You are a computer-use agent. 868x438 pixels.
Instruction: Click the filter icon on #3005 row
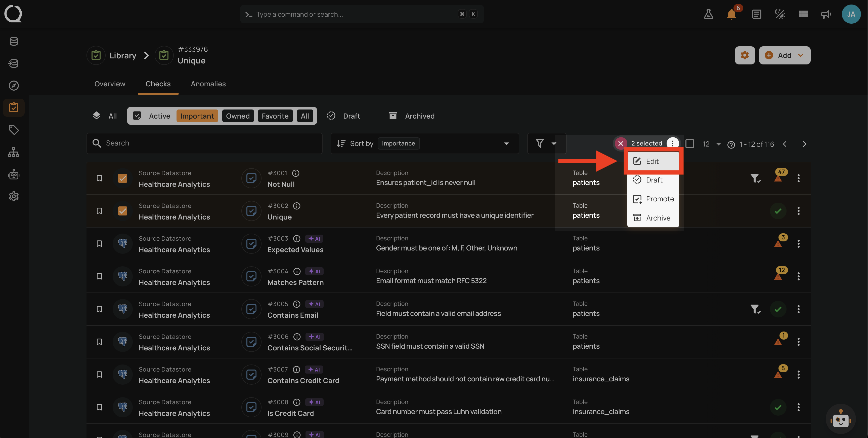click(x=755, y=309)
